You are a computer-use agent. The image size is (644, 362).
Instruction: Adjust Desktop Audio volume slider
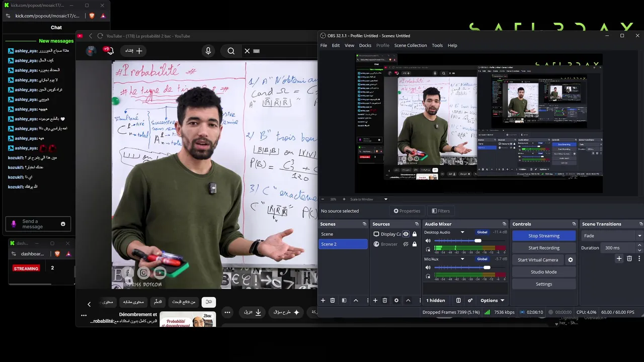click(x=477, y=241)
